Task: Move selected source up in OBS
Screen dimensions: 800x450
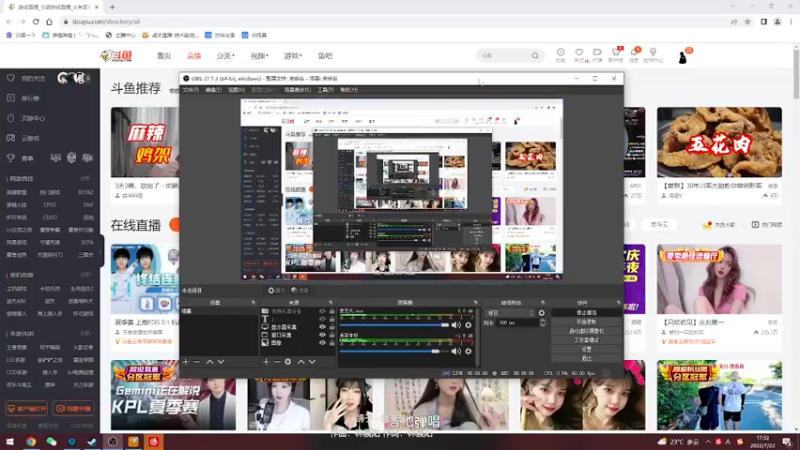Action: 301,362
